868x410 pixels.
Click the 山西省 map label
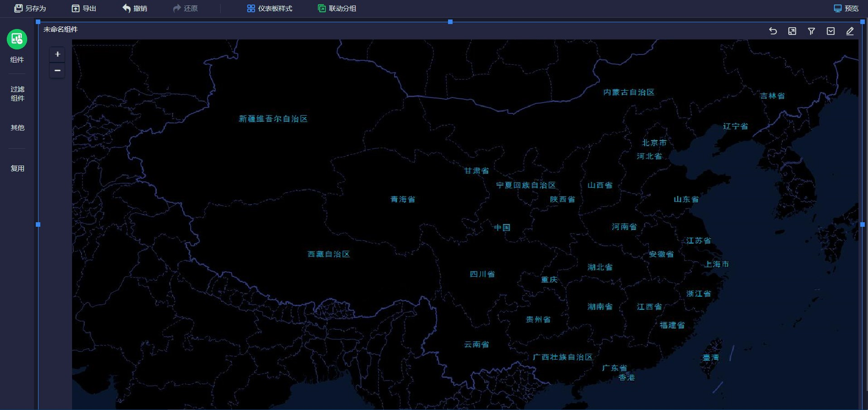(x=600, y=185)
